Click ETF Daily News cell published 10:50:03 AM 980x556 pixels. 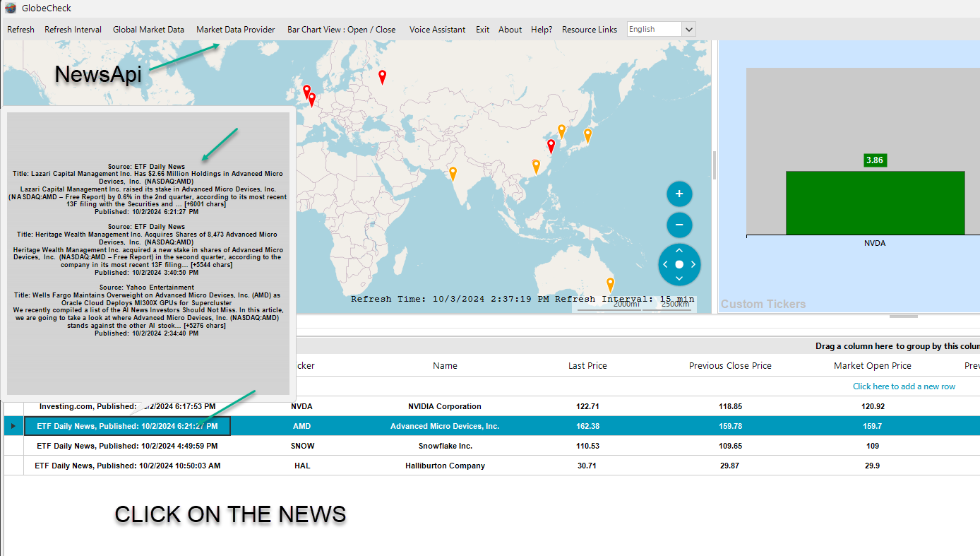pyautogui.click(x=127, y=466)
